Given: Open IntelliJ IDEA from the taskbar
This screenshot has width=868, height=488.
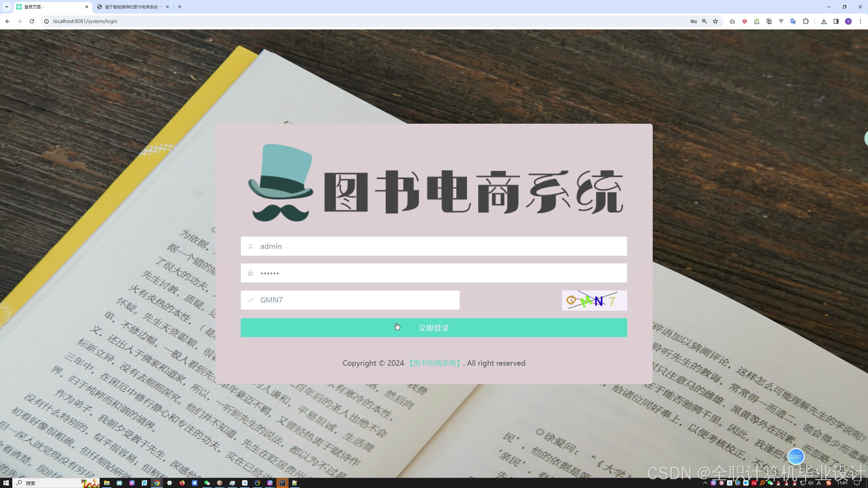Looking at the screenshot, I should coord(282,483).
